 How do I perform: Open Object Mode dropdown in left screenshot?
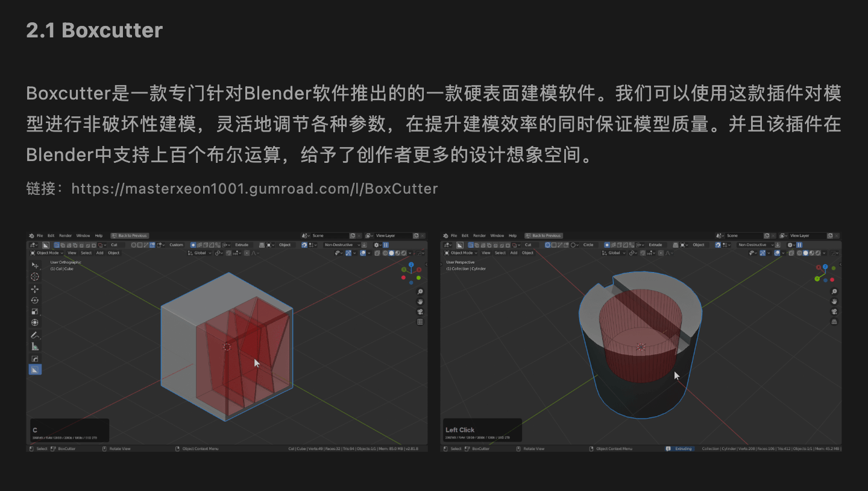[x=47, y=253]
